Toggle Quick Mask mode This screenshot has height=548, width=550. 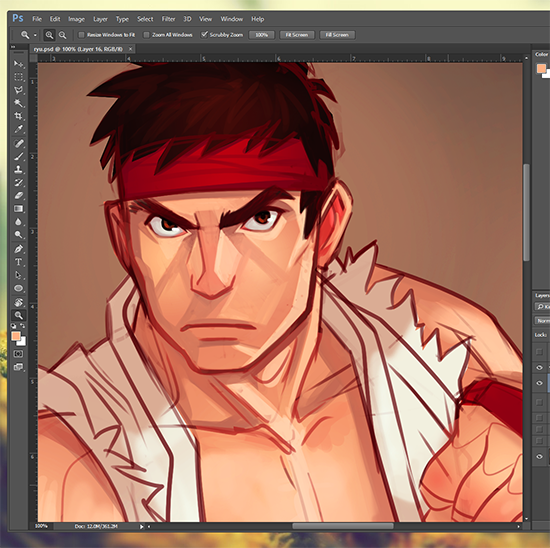(18, 354)
